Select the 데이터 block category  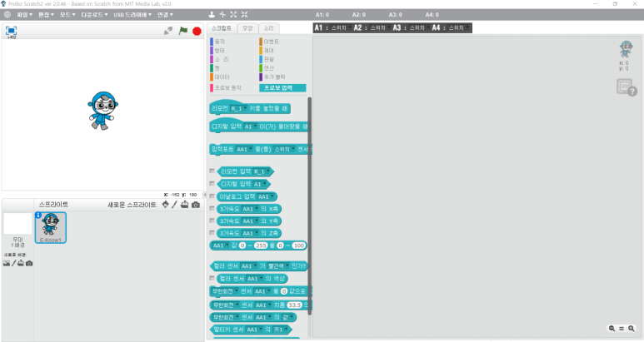tap(220, 77)
